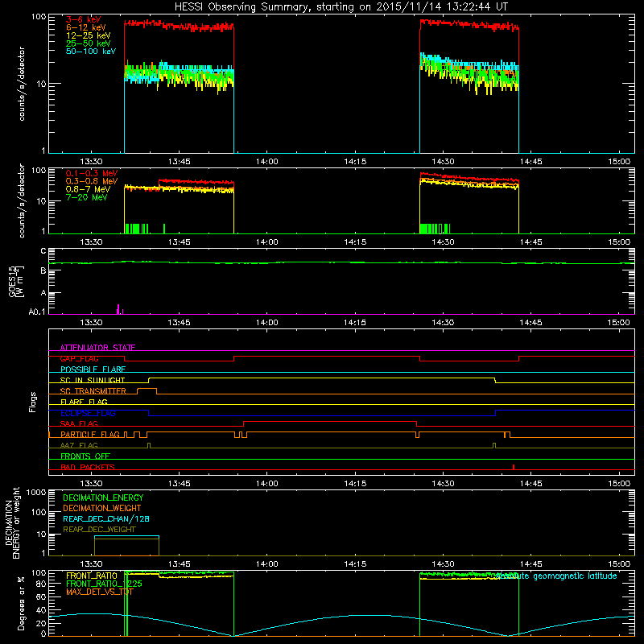
Task: Select the yellow 12-25 keV legend label
Action: [x=88, y=35]
